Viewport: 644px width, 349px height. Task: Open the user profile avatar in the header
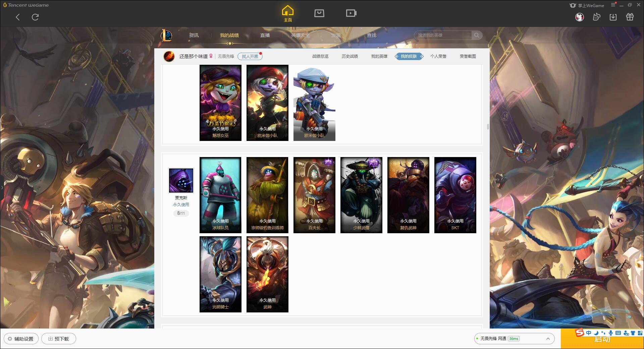coord(580,17)
